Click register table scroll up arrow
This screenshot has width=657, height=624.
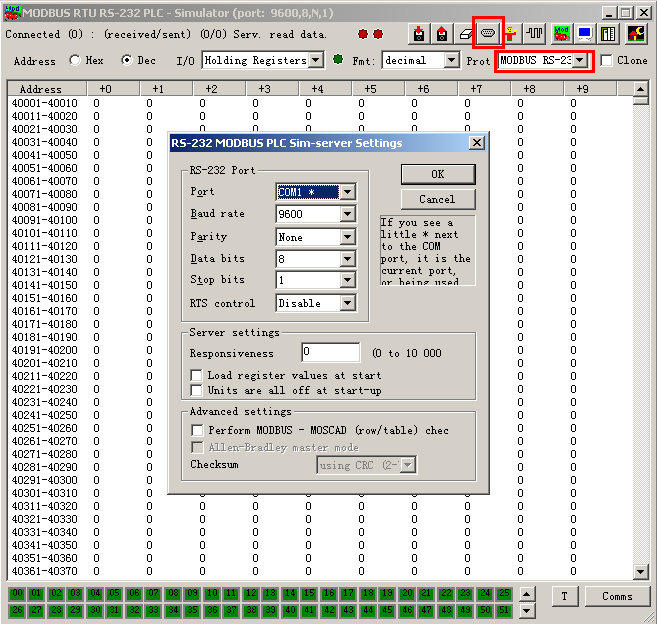pyautogui.click(x=640, y=89)
